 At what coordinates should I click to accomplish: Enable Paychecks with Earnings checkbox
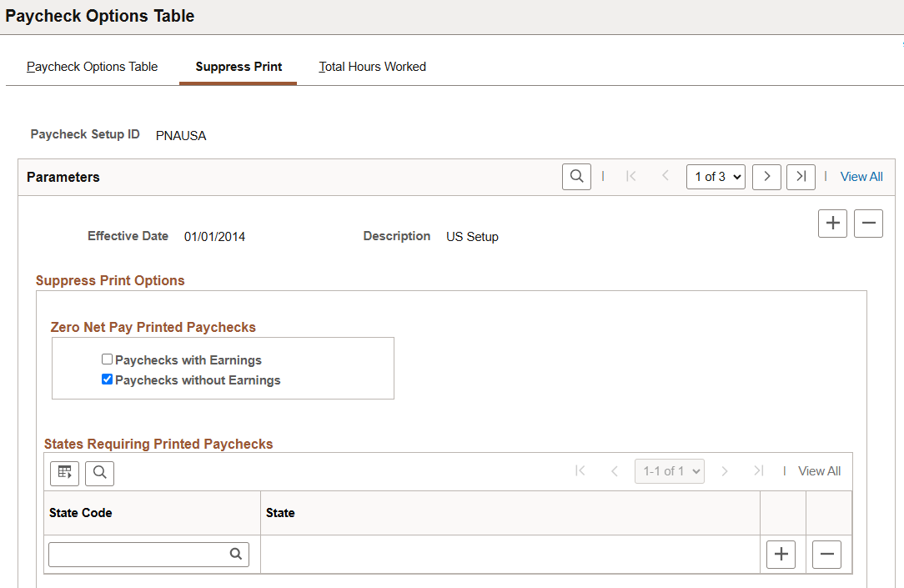click(108, 359)
